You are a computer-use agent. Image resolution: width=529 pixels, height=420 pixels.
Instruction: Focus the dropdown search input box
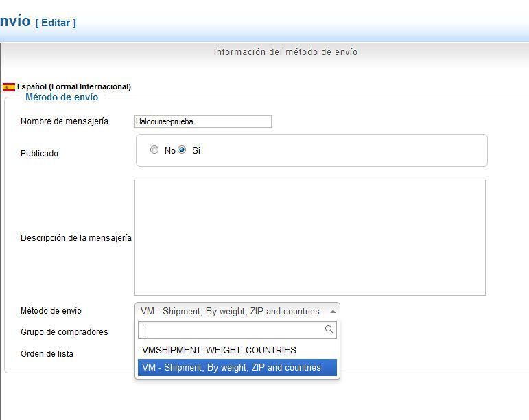(237, 330)
